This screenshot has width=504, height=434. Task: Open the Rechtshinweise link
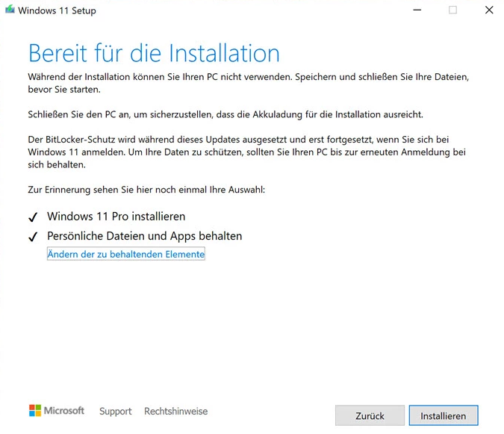coord(175,412)
